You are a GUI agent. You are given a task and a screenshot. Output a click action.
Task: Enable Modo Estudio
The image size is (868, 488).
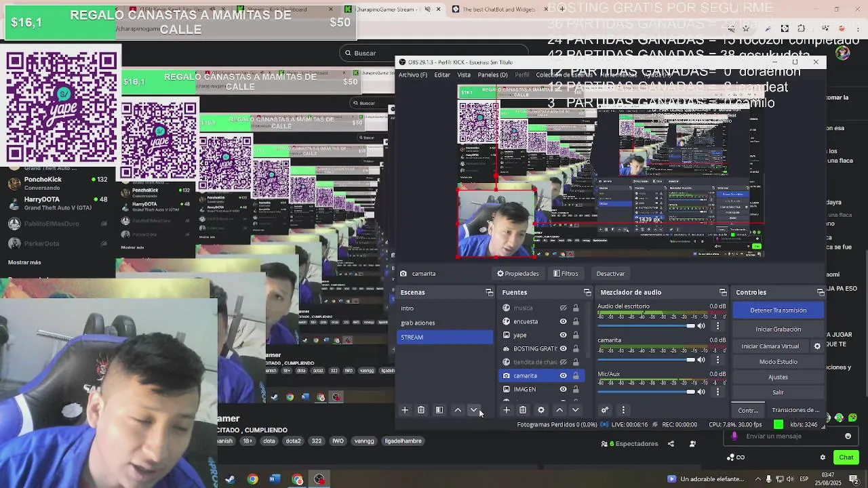point(778,362)
